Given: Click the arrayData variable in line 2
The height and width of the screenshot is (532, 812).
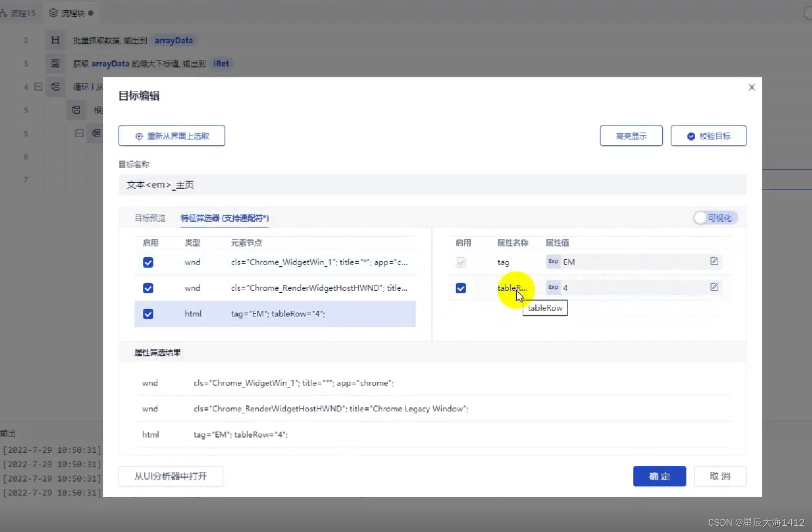Looking at the screenshot, I should (x=173, y=41).
